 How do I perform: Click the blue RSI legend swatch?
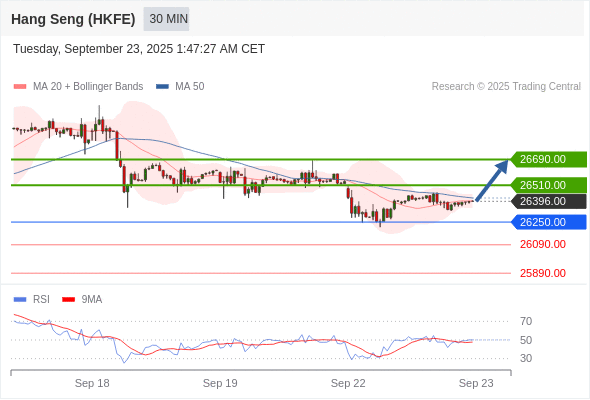[20, 300]
